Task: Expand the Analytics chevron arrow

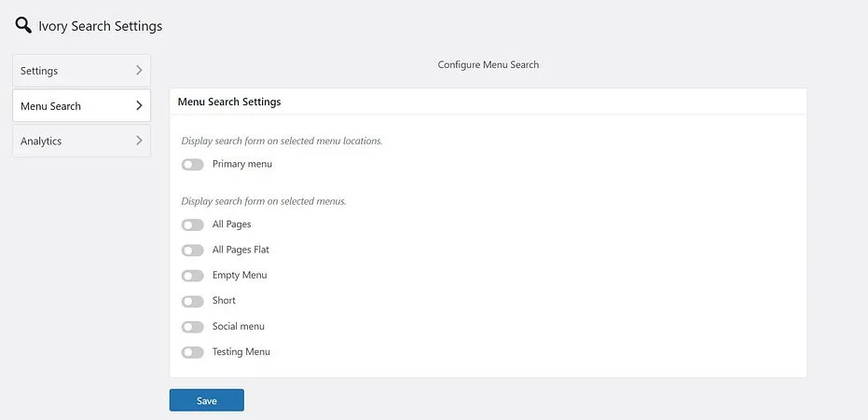Action: coord(139,141)
